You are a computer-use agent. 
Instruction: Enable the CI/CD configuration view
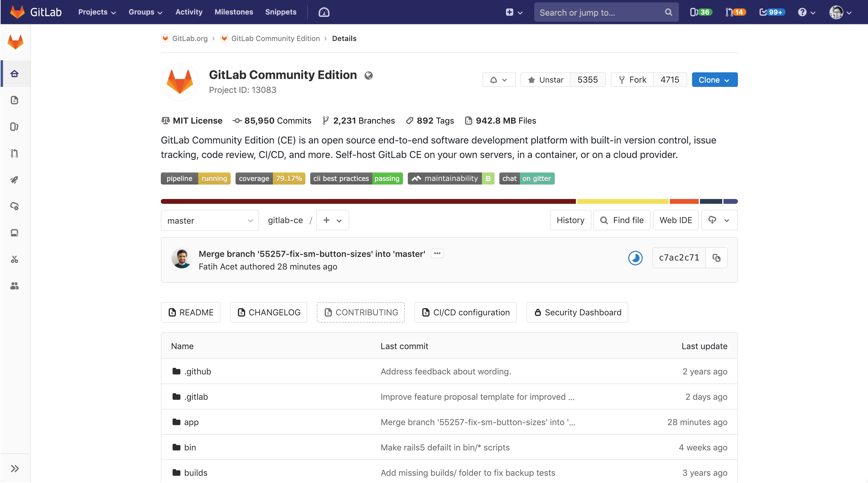pyautogui.click(x=467, y=312)
